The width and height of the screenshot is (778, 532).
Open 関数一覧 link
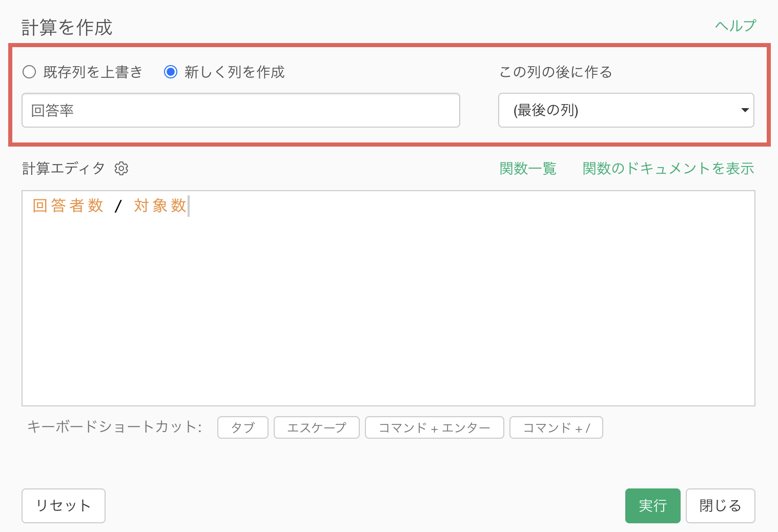[x=528, y=168]
